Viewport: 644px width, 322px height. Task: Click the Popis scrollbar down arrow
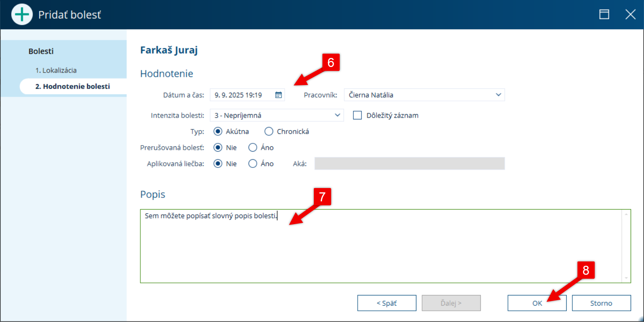[x=626, y=278]
